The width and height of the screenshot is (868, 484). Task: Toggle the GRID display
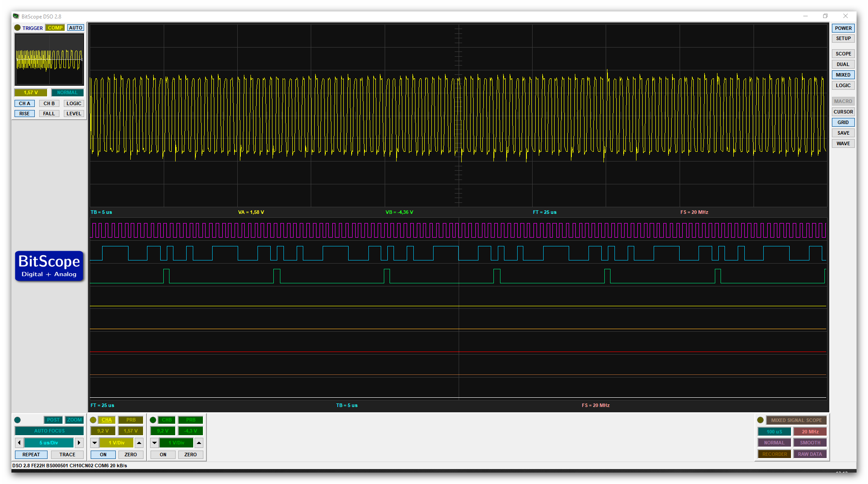pyautogui.click(x=843, y=122)
